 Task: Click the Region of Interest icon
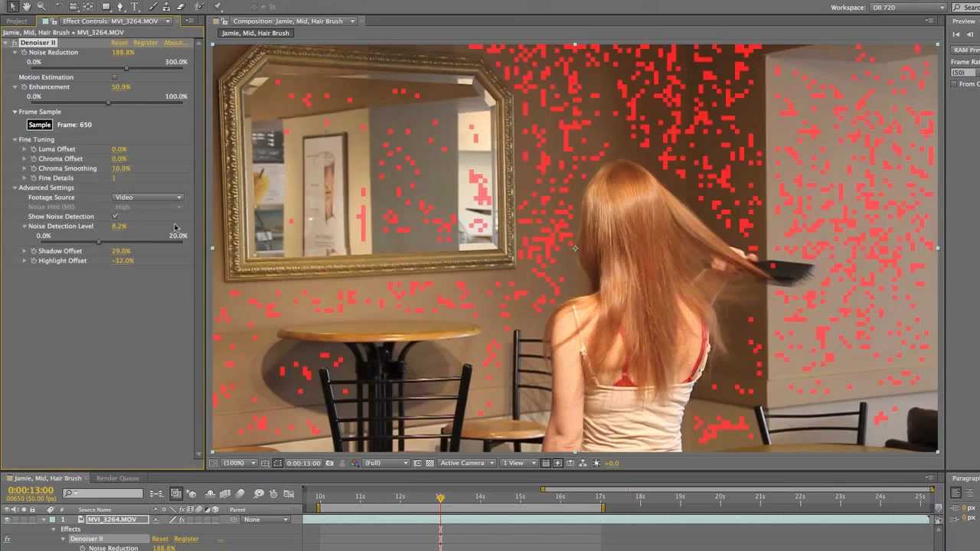pos(417,463)
